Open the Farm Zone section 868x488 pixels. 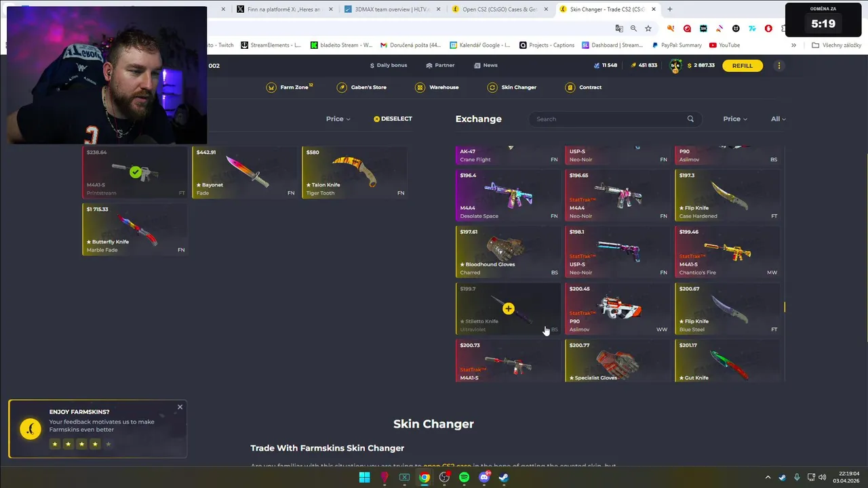(x=290, y=87)
